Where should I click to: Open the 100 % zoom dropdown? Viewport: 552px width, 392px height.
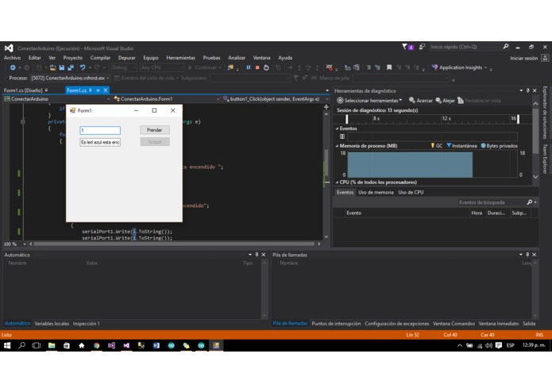click(15, 244)
